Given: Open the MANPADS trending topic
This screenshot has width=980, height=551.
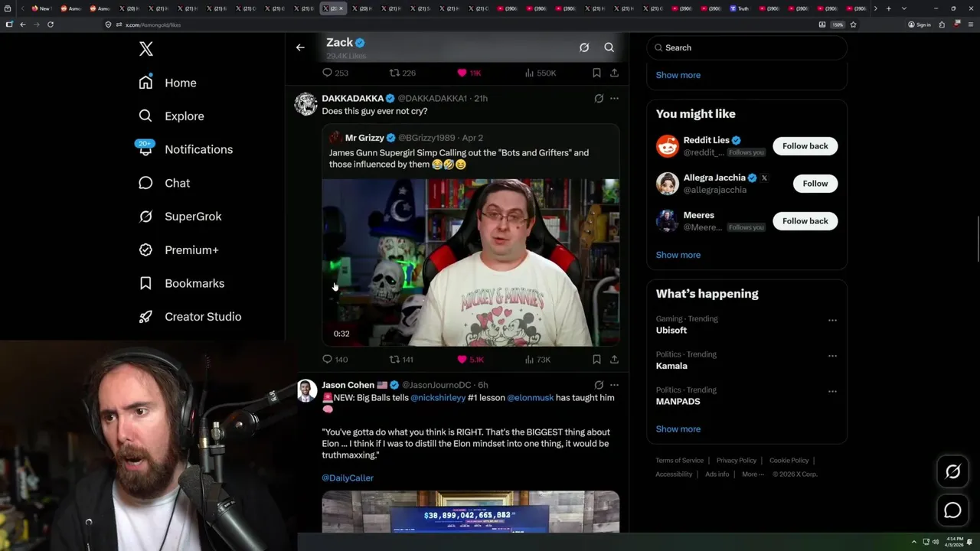Looking at the screenshot, I should [678, 401].
